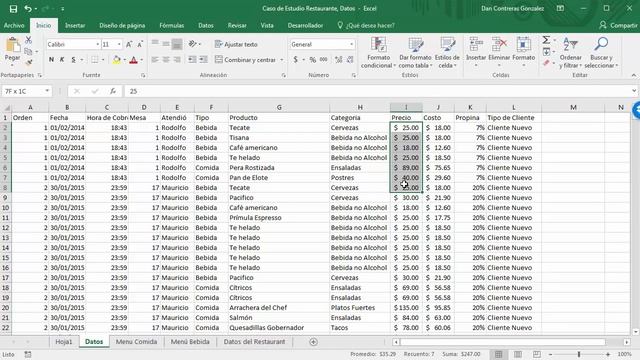Screen dimensions: 640x360
Task: Click the Insertar cells button
Action: click(x=476, y=52)
